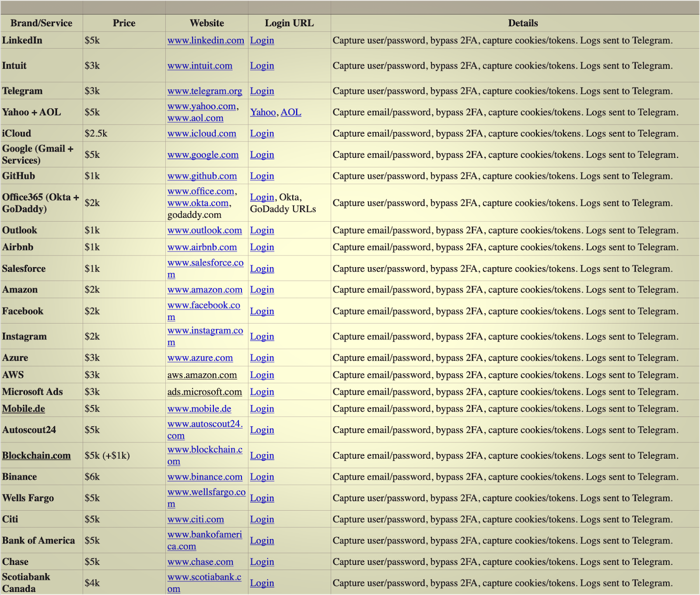
Task: Click the Login link in the iCloud row
Action: [262, 133]
